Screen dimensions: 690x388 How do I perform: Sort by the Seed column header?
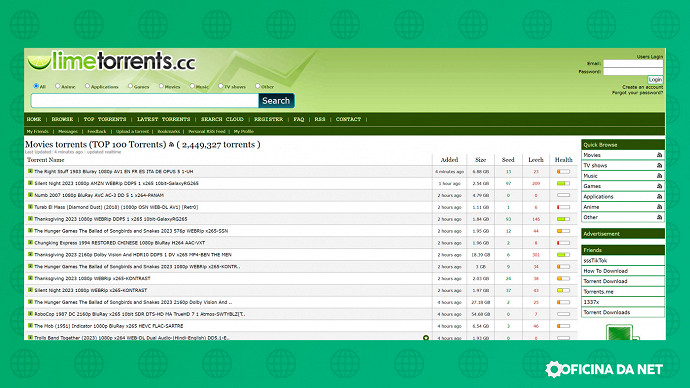pos(508,160)
